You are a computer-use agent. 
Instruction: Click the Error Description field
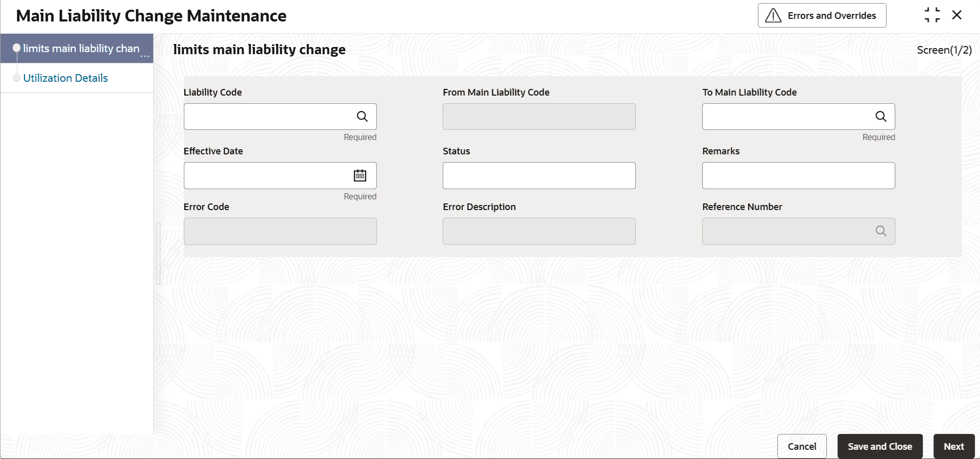539,231
